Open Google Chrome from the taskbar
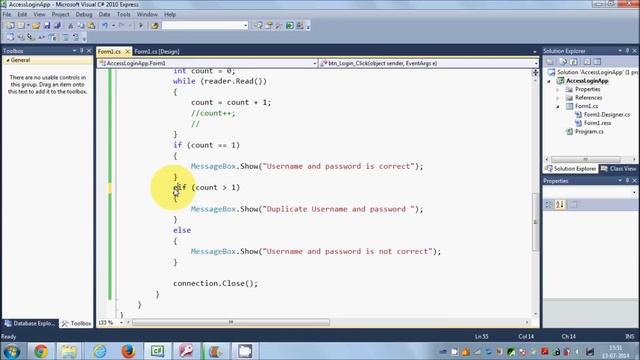Viewport: 640px width, 360px height. coord(40,351)
